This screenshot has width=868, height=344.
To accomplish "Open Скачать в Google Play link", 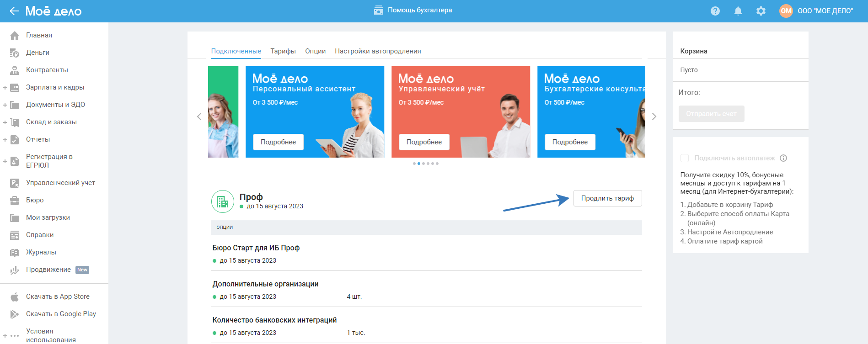I will click(61, 314).
